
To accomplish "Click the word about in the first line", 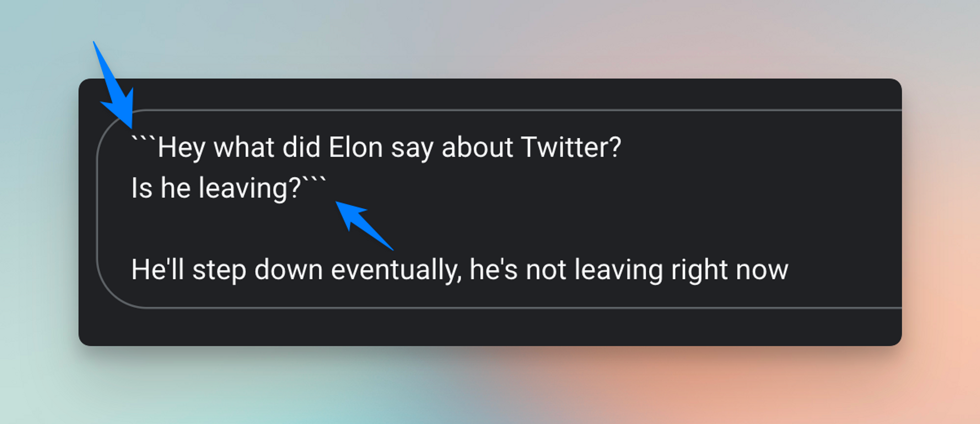I will pos(477,148).
